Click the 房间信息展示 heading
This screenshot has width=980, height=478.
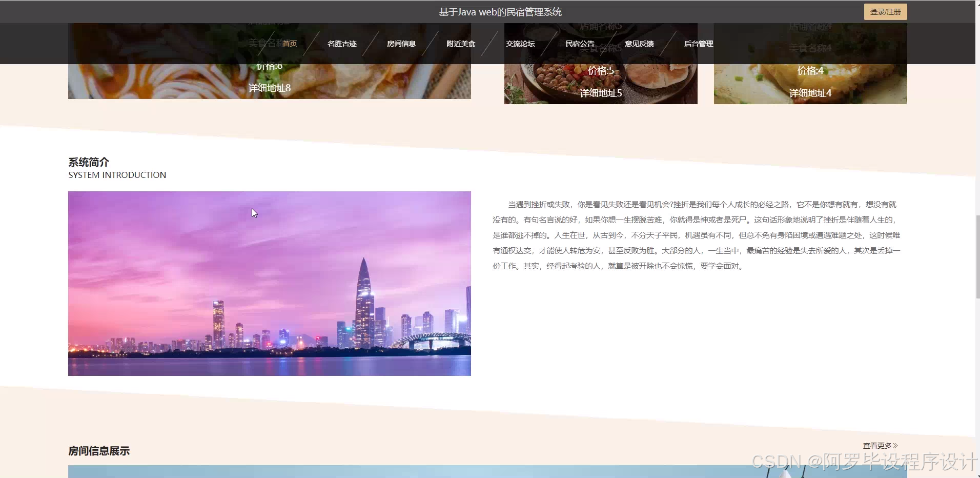point(99,451)
